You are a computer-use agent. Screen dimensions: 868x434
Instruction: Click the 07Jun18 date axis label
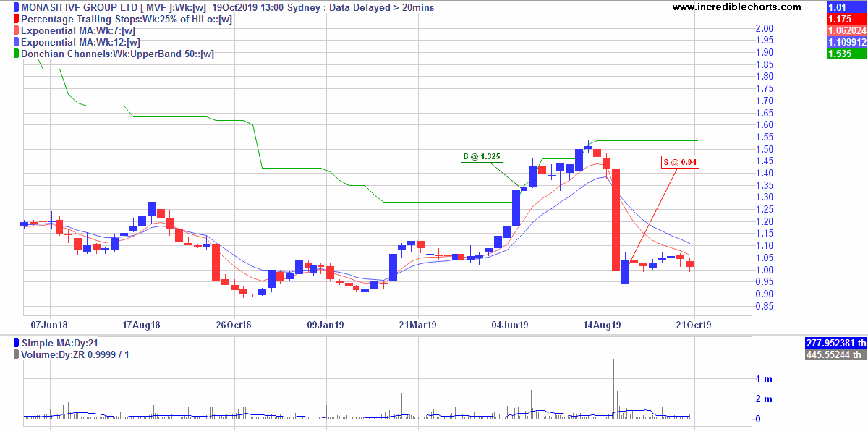point(50,325)
